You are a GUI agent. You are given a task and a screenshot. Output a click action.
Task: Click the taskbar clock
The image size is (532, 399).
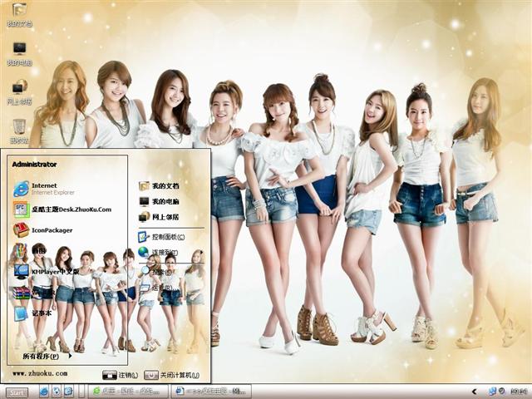click(520, 392)
